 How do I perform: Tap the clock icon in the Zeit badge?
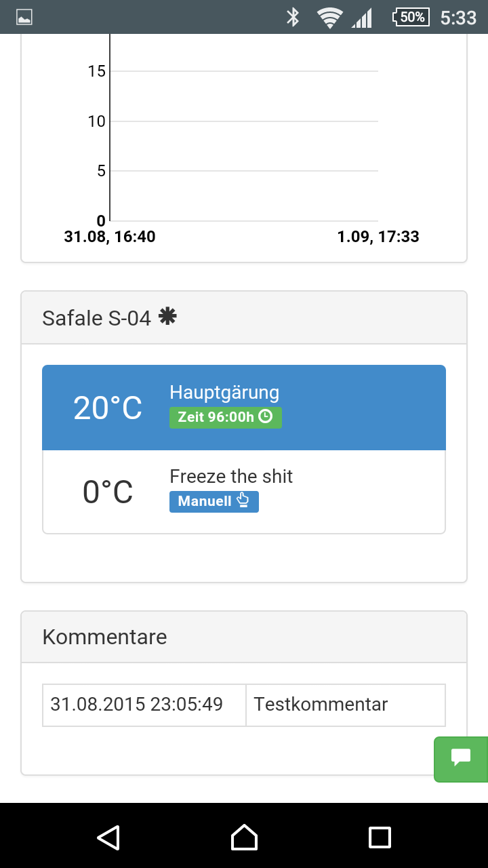click(x=266, y=417)
